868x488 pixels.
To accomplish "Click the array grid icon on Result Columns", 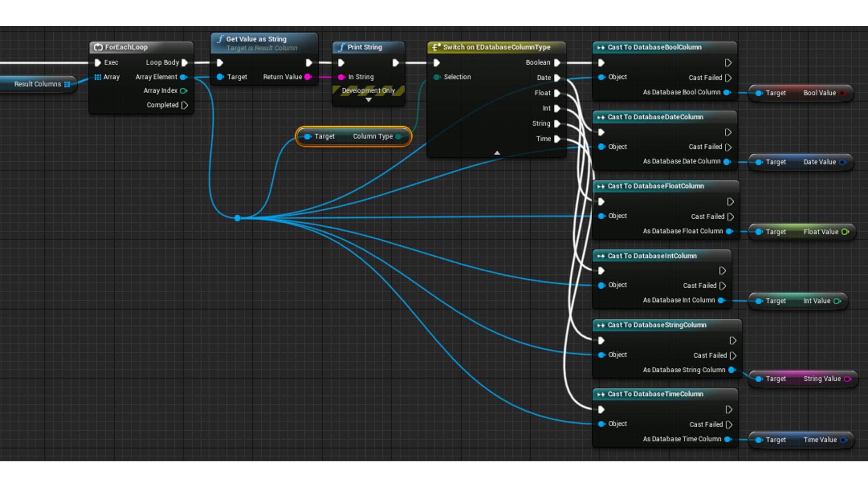I will coord(67,84).
